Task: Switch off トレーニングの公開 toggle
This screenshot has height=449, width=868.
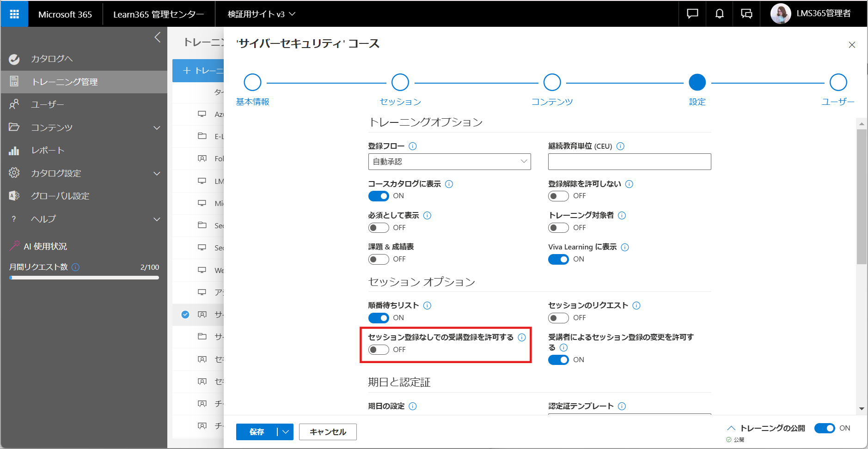Action: [x=825, y=428]
